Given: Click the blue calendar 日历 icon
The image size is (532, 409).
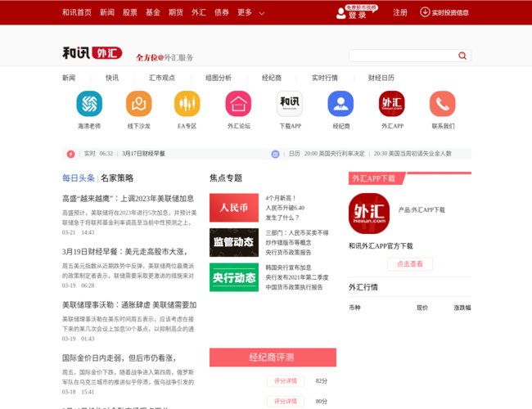Looking at the screenshot, I should [275, 155].
